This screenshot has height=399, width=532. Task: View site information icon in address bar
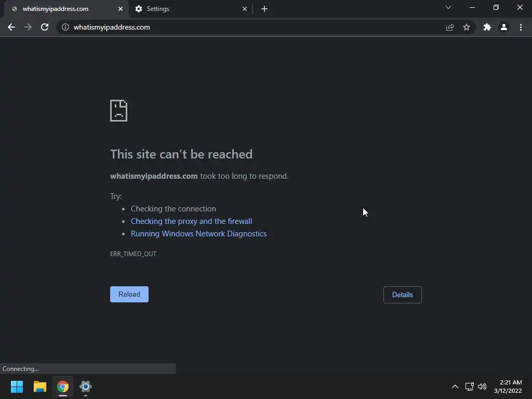pos(65,27)
